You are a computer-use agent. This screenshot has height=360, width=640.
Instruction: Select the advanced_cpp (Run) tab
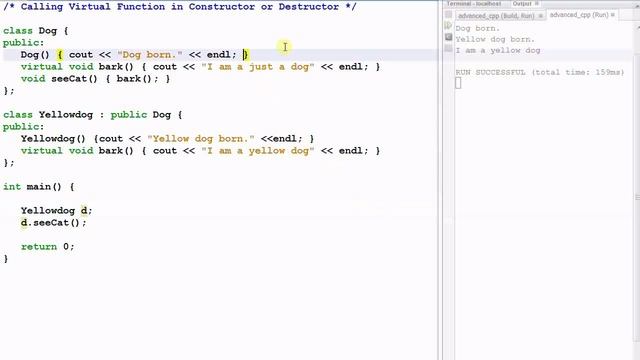[x=579, y=15]
